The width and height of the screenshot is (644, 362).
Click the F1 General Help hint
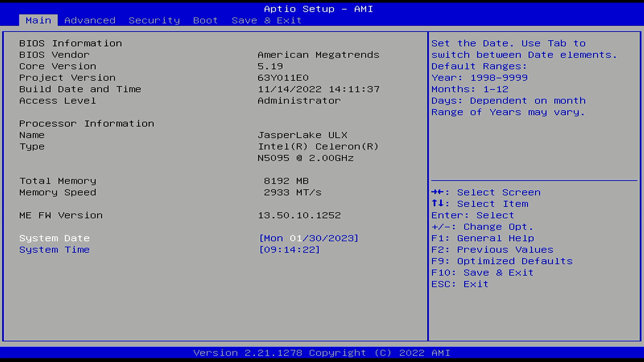pyautogui.click(x=482, y=238)
